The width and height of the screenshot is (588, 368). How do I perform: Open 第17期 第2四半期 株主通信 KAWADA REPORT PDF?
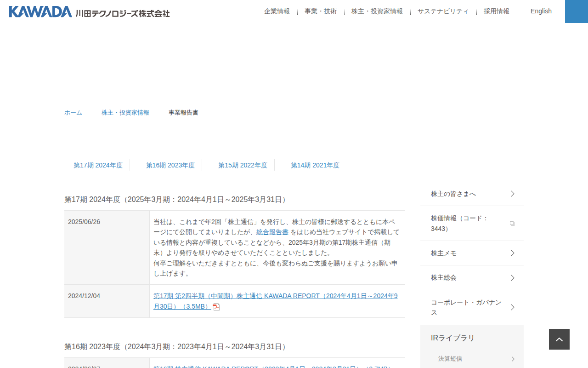tap(276, 301)
